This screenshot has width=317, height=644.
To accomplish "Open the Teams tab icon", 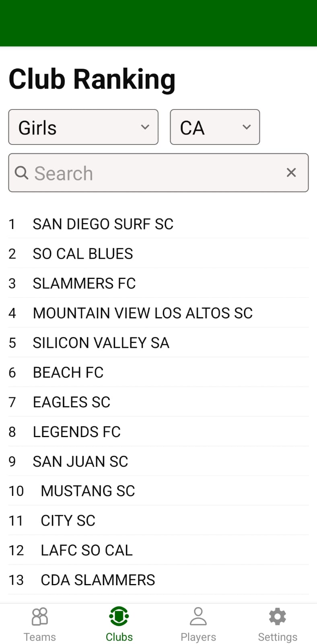I will pyautogui.click(x=39, y=617).
